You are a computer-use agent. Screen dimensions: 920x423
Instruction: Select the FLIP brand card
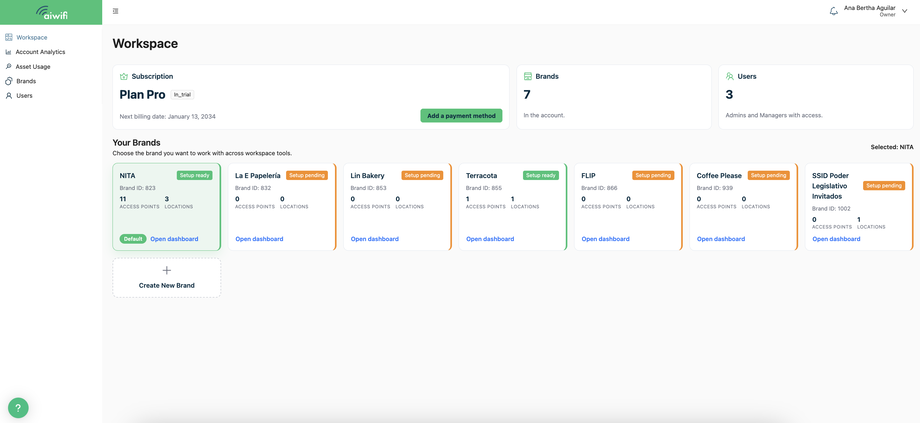click(x=628, y=207)
